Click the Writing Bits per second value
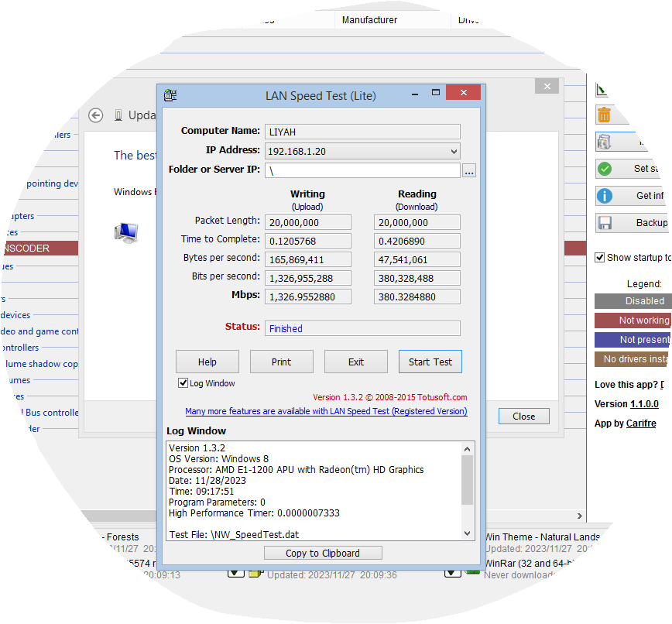 coord(308,278)
